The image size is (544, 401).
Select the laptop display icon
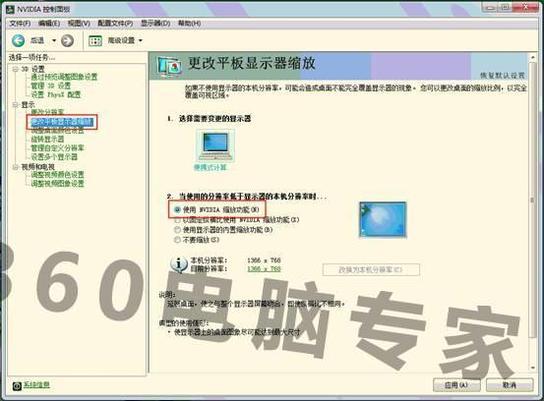click(x=215, y=146)
